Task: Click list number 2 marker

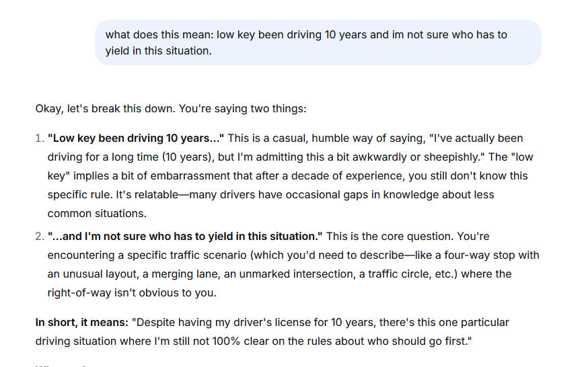Action: click(x=39, y=237)
